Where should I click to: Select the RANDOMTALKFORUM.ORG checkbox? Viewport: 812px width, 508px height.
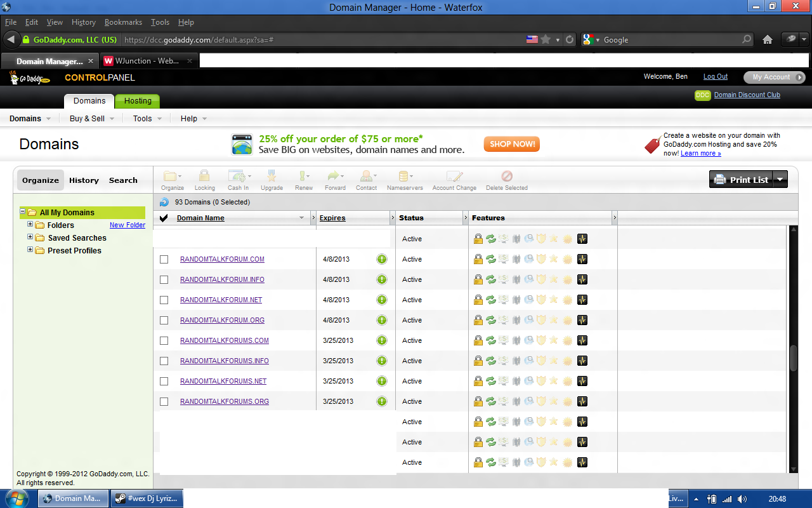coord(164,320)
